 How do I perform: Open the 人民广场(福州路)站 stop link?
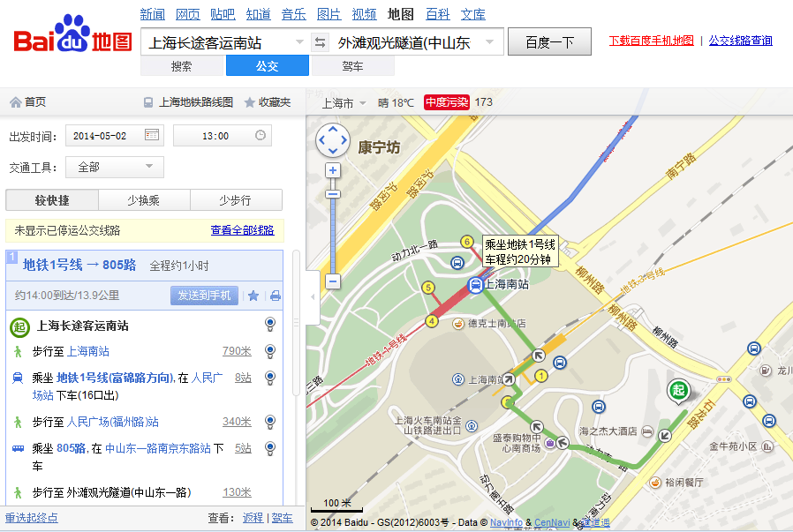point(113,422)
